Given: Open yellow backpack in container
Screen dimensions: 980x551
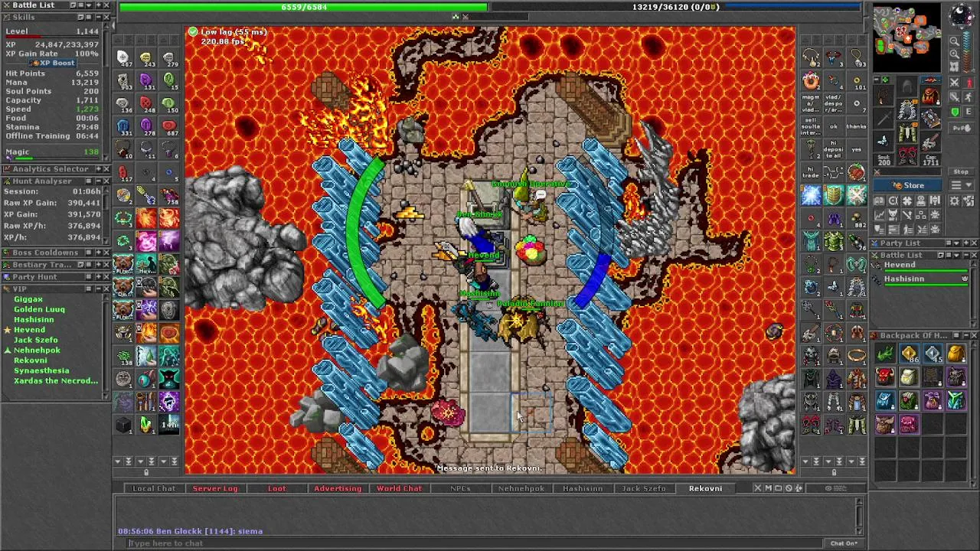Looking at the screenshot, I should [x=955, y=354].
